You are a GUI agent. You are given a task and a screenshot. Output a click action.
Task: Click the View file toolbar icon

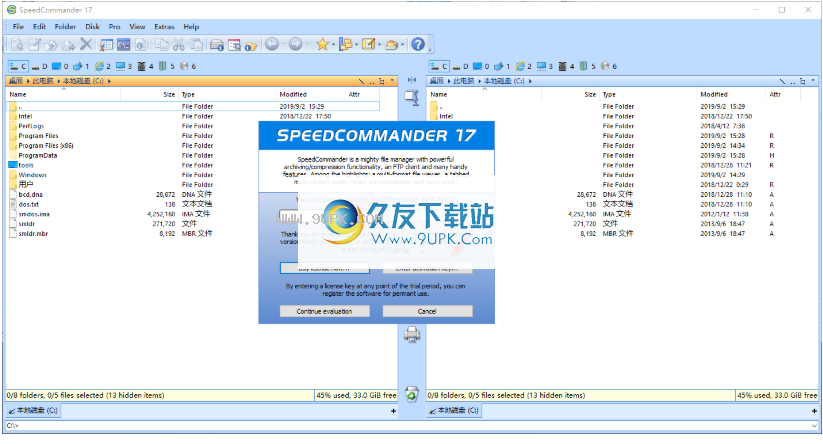(x=17, y=45)
